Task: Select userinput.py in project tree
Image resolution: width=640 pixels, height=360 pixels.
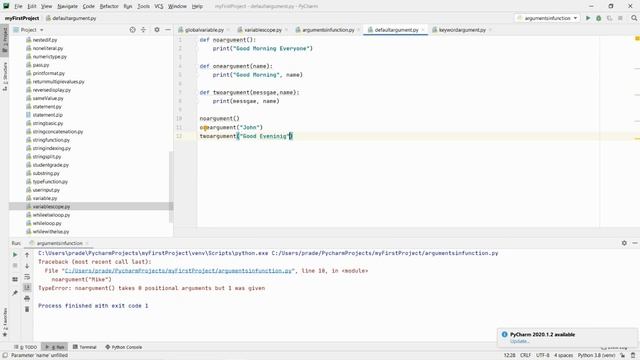Action: 46,190
